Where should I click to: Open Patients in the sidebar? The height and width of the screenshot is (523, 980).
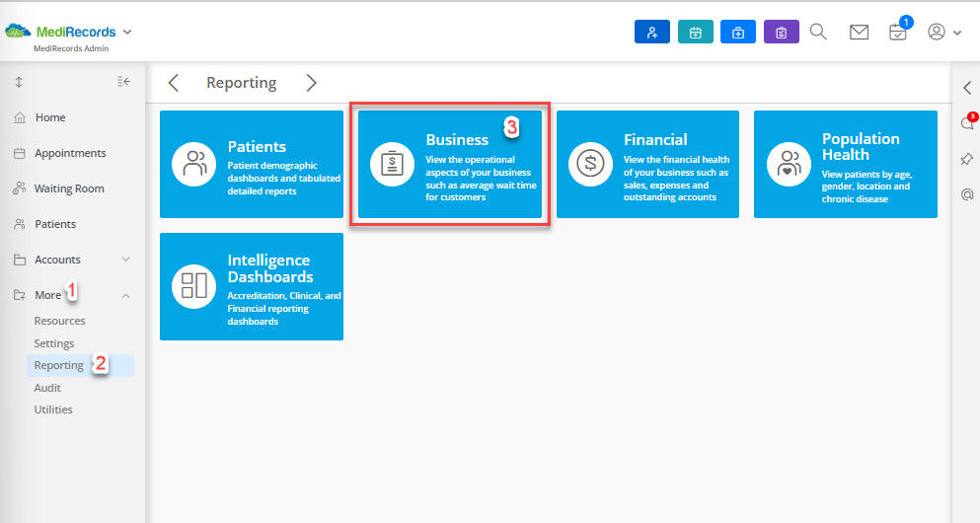tap(55, 224)
